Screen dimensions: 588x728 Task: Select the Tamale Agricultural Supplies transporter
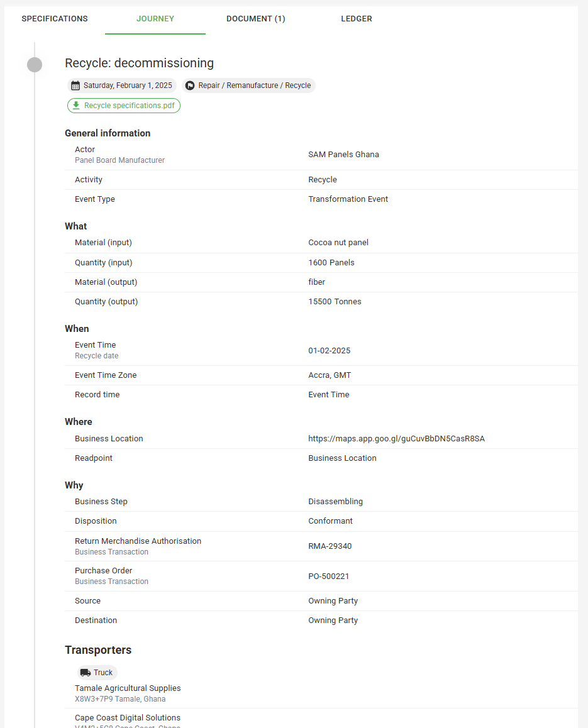(128, 688)
